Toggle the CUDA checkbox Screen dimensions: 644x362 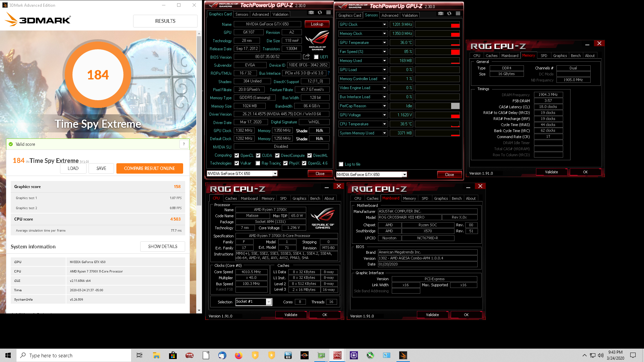click(x=258, y=156)
